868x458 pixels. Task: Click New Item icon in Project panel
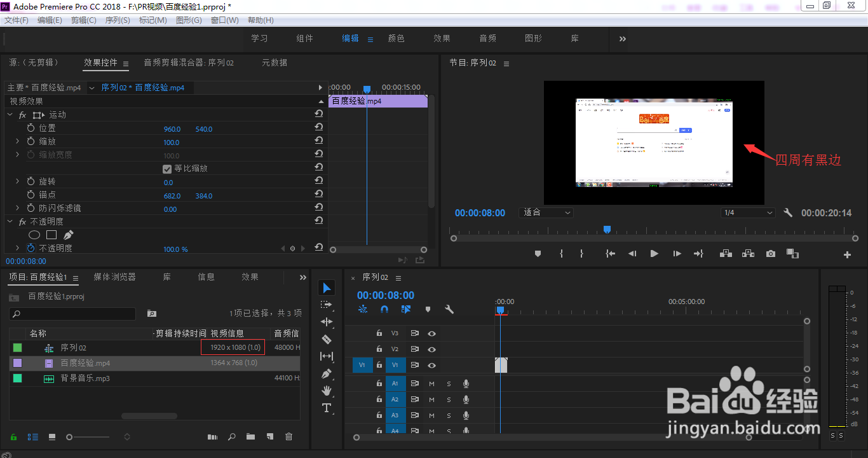[270, 436]
